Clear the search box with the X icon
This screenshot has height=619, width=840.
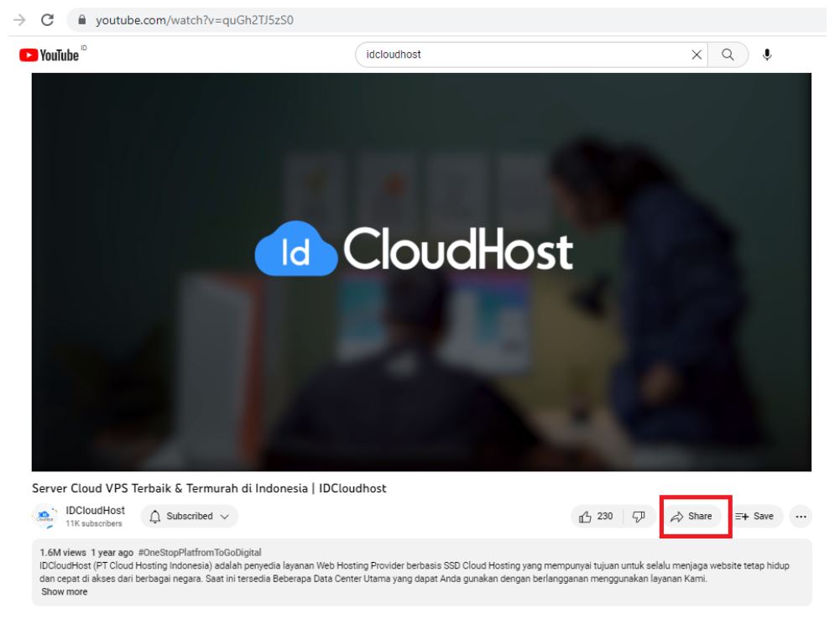coord(697,55)
